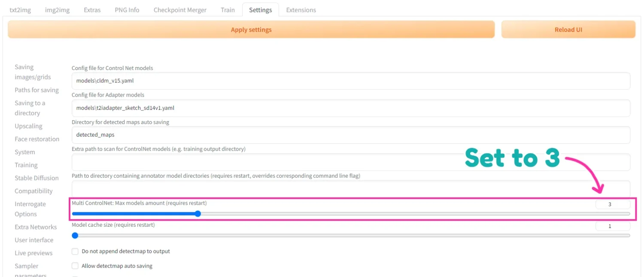
Task: Open Saving images/grids settings section
Action: pos(33,72)
